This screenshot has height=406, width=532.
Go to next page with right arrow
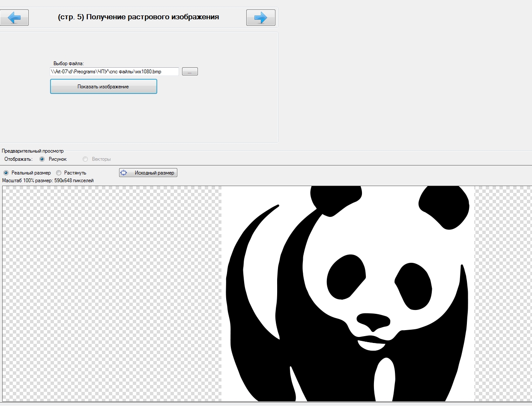260,18
